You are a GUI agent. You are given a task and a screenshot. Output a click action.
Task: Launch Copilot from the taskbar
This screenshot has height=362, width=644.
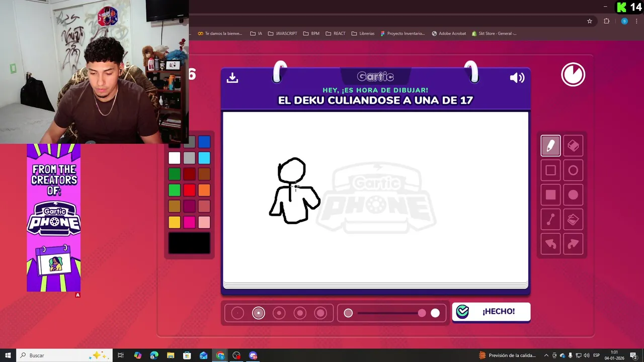point(138,355)
